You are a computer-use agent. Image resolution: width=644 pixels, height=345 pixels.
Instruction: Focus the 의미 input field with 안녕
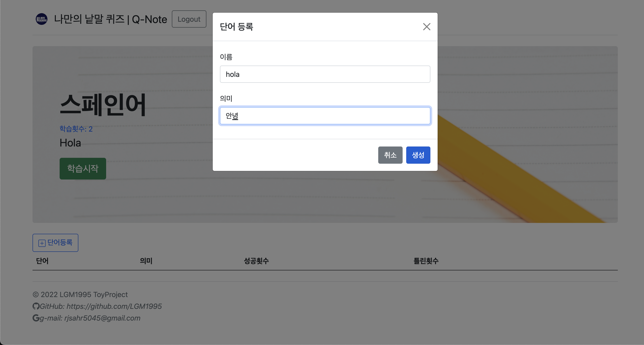(x=325, y=116)
